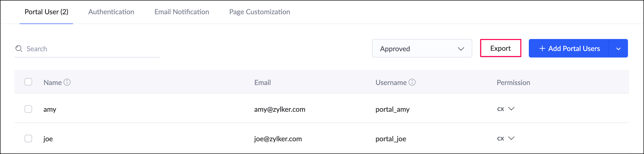This screenshot has width=644, height=154.
Task: Click info icon next to Name header
Action: (x=67, y=82)
